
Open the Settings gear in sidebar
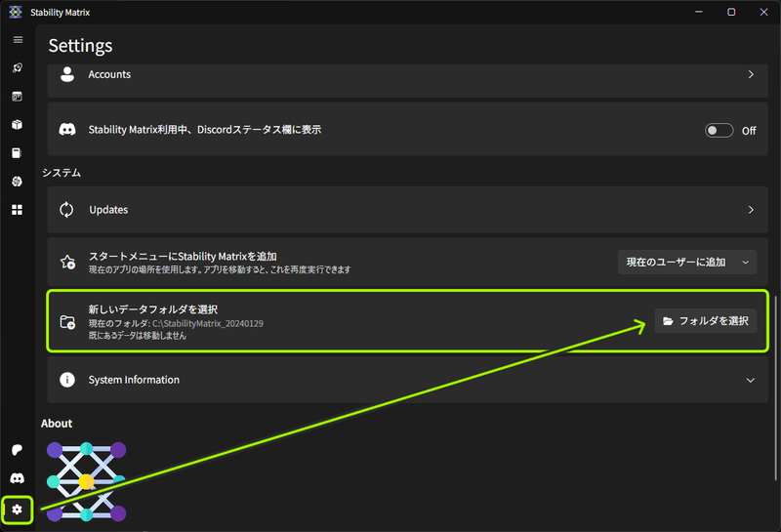pos(17,510)
